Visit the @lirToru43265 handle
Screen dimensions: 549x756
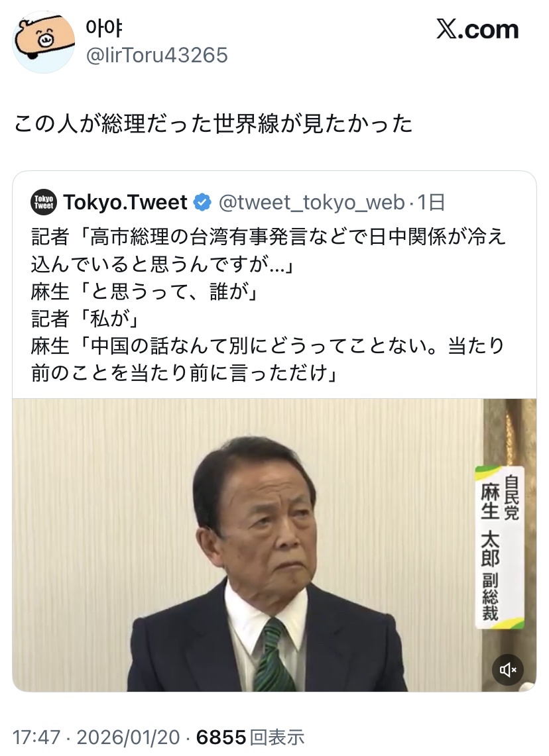[156, 55]
